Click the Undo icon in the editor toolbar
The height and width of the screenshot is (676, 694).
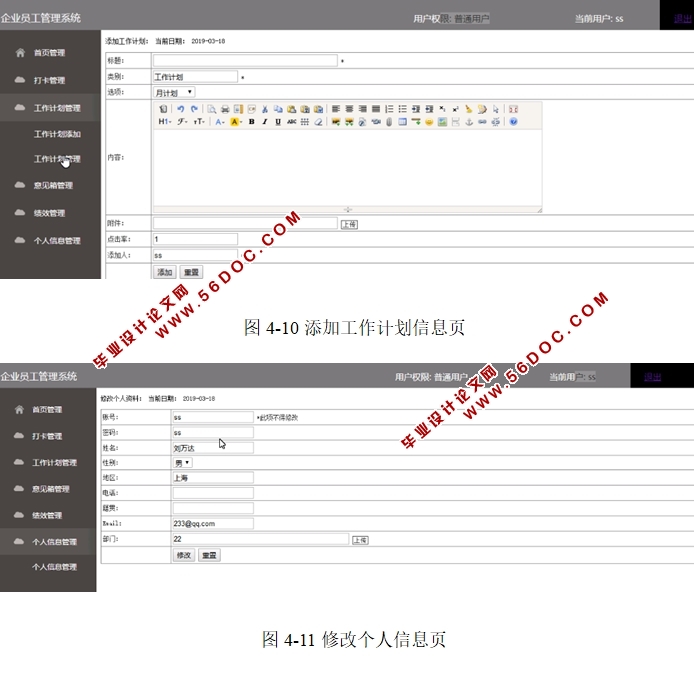[181, 109]
